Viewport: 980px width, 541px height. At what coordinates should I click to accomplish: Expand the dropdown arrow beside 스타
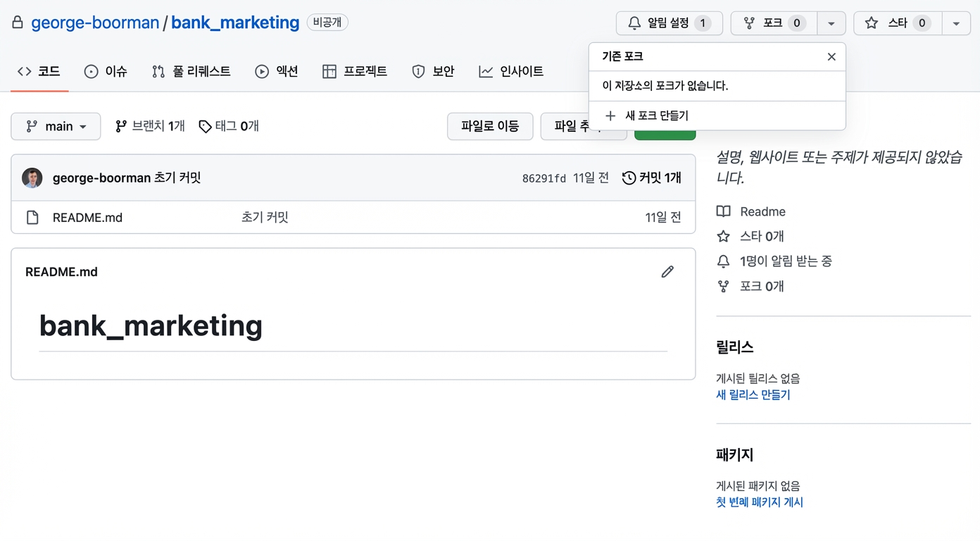(x=956, y=23)
